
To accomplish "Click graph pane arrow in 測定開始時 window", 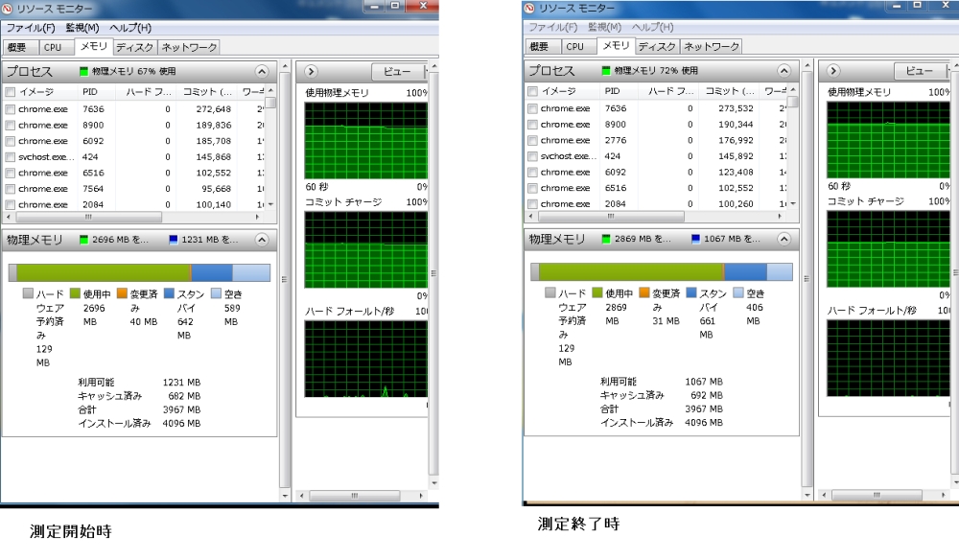I will 311,72.
